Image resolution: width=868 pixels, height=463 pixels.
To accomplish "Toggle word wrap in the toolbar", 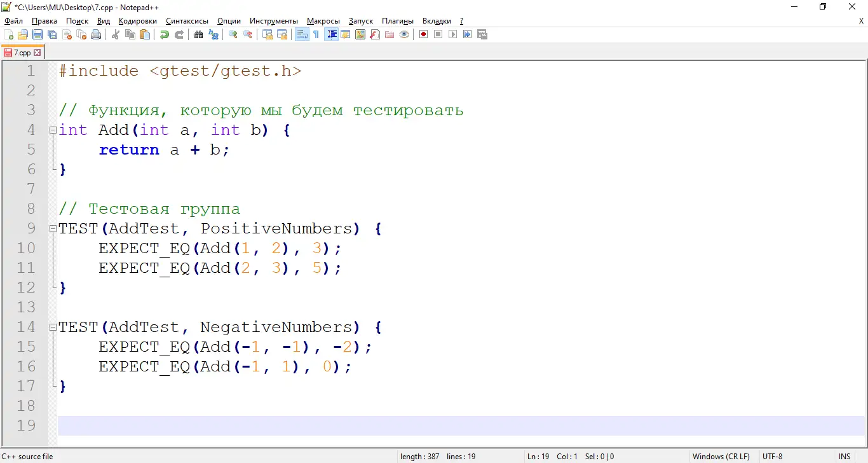I will click(302, 34).
